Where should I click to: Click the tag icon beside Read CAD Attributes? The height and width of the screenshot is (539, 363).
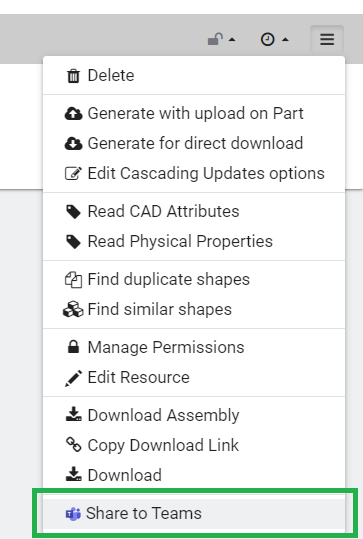pos(73,211)
